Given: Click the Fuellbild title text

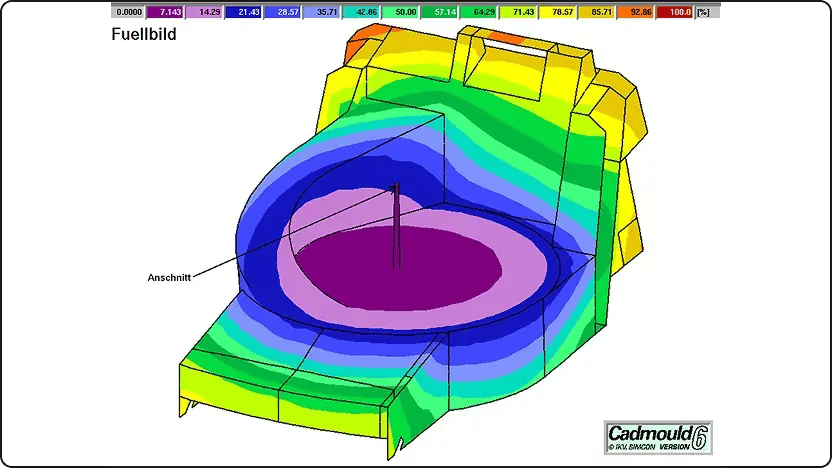Looking at the screenshot, I should (144, 34).
